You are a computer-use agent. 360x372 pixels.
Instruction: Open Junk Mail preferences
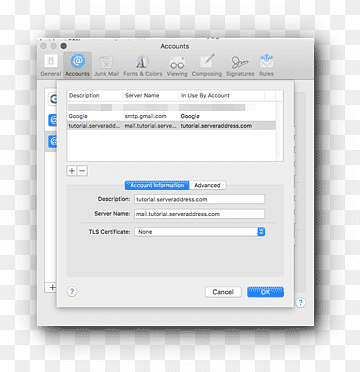pos(106,66)
